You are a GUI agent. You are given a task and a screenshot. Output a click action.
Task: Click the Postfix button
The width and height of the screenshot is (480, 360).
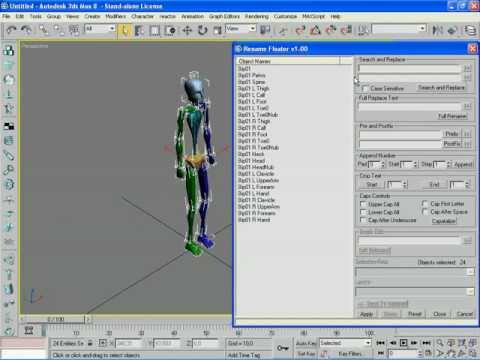click(x=452, y=144)
